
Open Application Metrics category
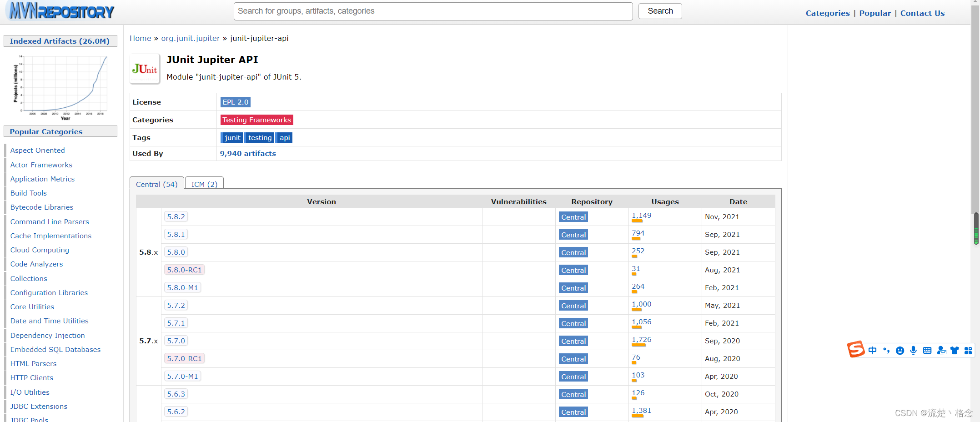pyautogui.click(x=42, y=179)
